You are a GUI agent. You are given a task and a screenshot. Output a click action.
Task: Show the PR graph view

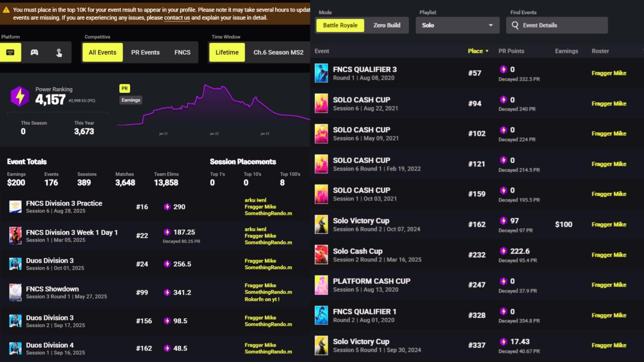(124, 88)
